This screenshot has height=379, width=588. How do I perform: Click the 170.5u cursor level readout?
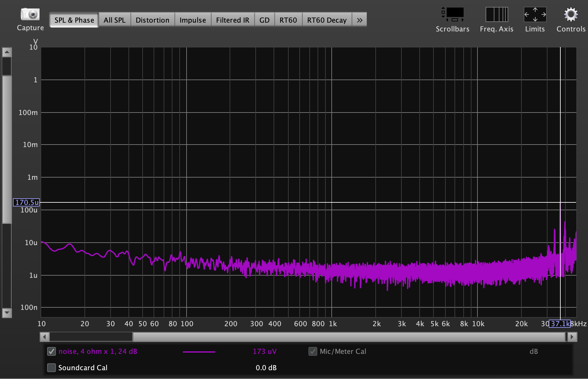coord(26,202)
